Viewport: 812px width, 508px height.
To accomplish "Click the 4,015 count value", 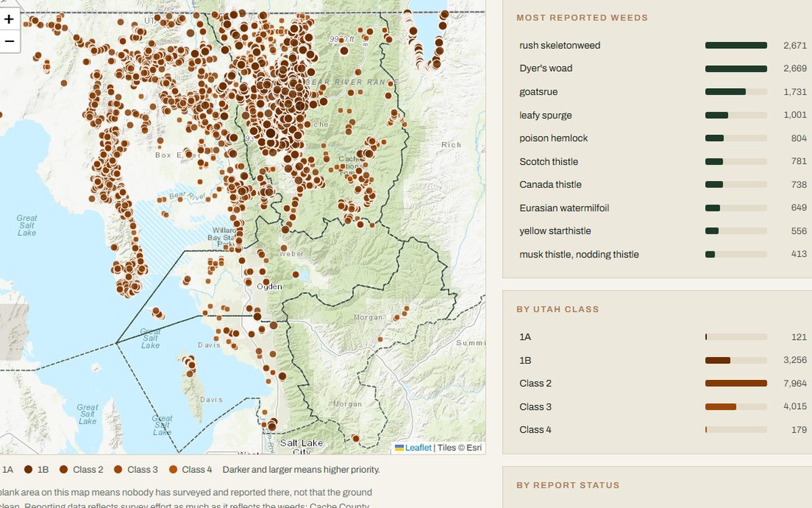I will 795,406.
